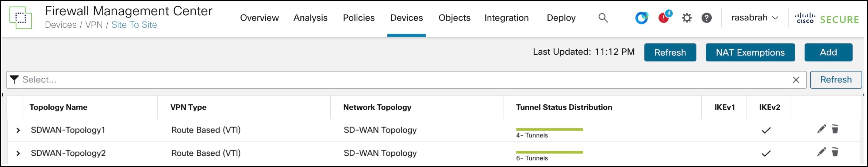Open the red notifications alert icon
868x167 pixels.
664,18
